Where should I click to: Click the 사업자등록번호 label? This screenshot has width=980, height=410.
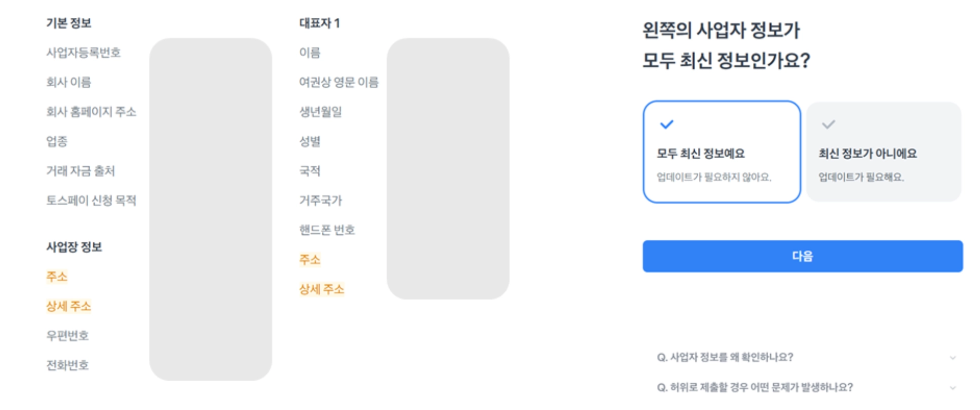point(83,53)
